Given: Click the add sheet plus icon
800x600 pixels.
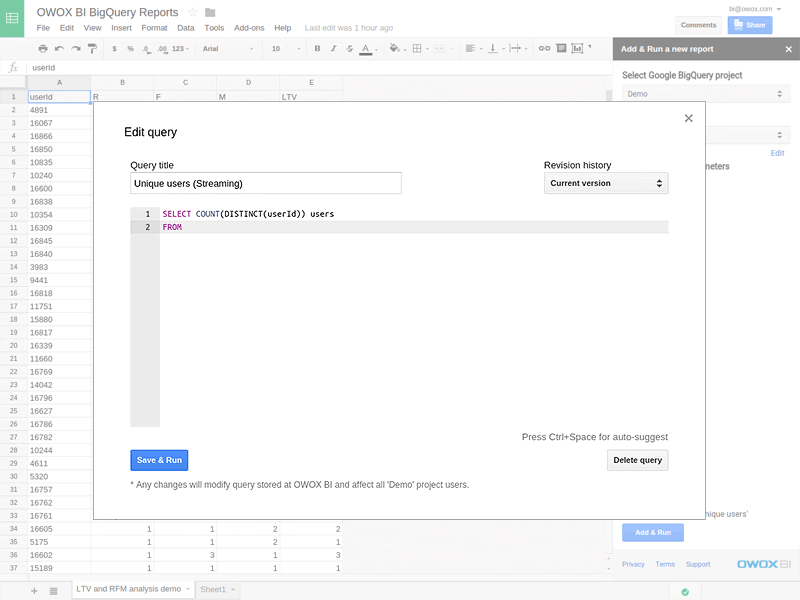Looking at the screenshot, I should 34,591.
